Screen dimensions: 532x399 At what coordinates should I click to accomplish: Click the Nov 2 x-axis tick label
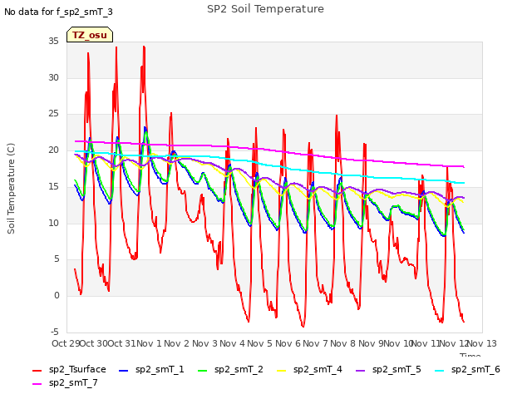(176, 343)
